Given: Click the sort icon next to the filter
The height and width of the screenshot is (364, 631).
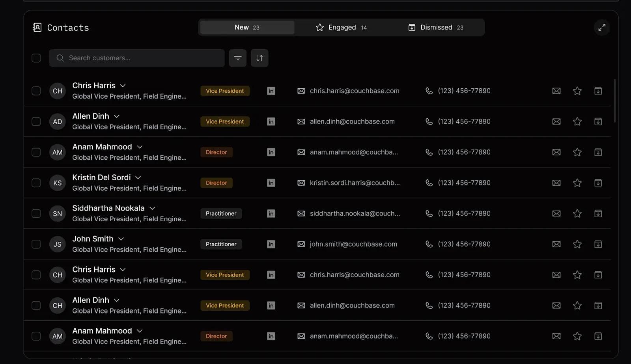Looking at the screenshot, I should (259, 58).
